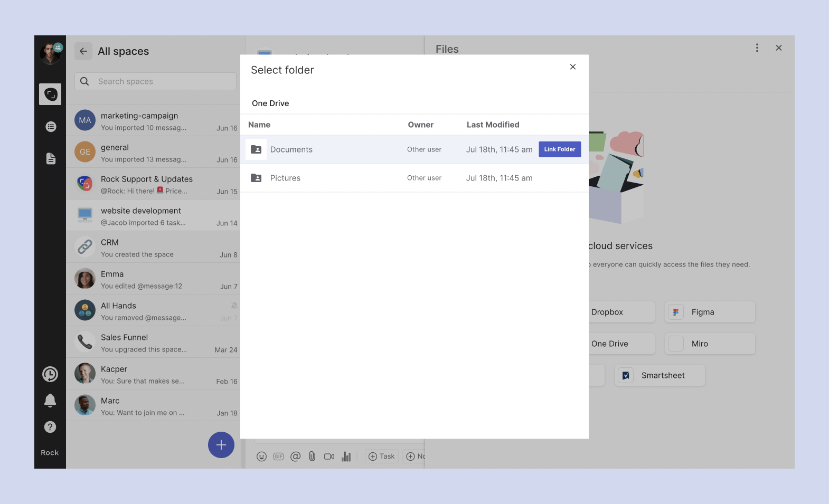
Task: Click the Link Folder button for Documents
Action: coord(559,149)
